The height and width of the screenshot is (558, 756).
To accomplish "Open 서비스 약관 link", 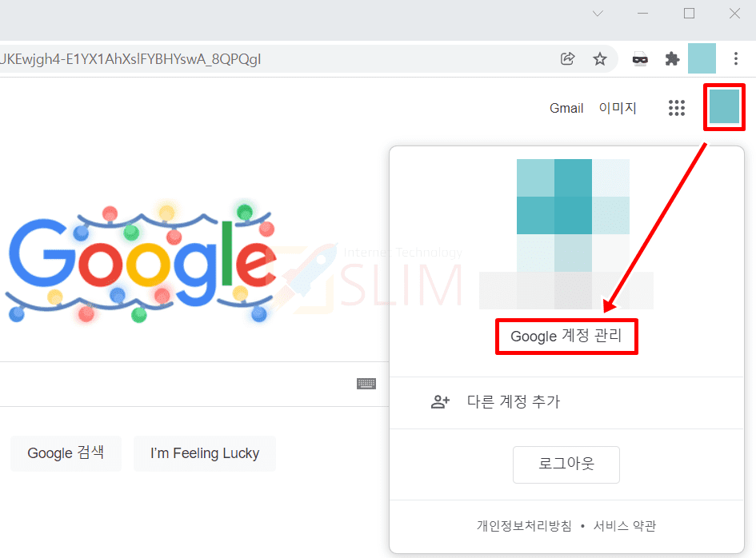I will (x=624, y=526).
